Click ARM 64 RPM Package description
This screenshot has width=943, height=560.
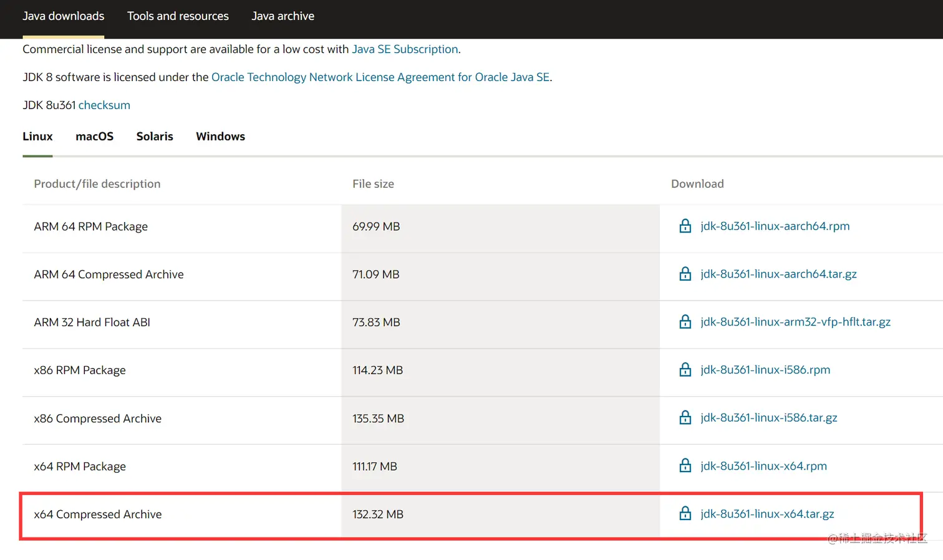(90, 226)
